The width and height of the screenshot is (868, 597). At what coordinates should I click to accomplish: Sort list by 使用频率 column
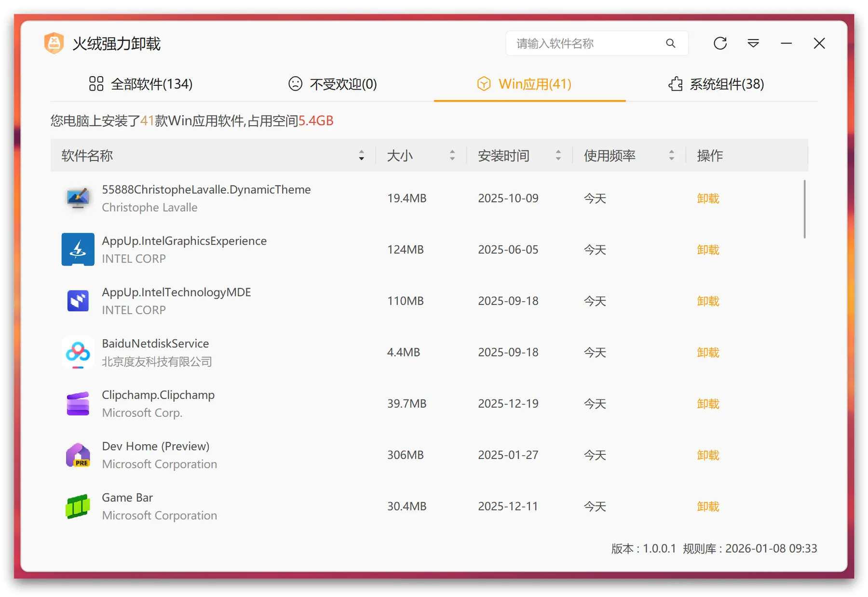click(671, 156)
